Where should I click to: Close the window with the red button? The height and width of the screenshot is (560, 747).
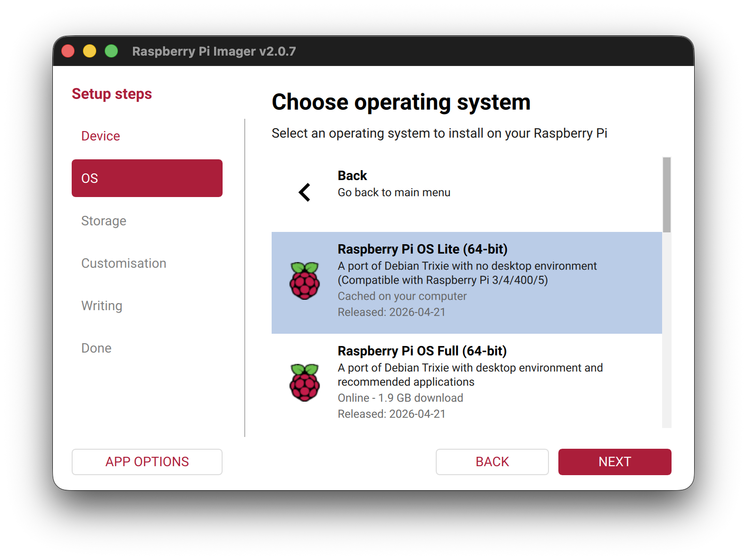(x=68, y=51)
